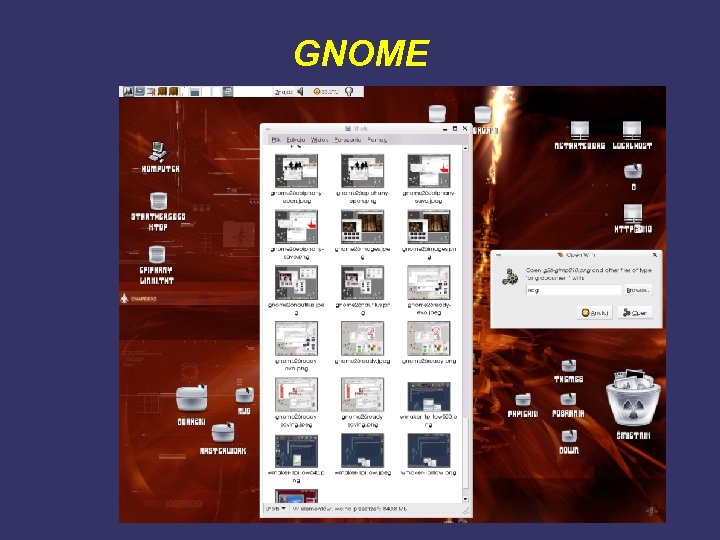
Task: Select thumbnail gnome26ready.png
Action: [x=428, y=338]
